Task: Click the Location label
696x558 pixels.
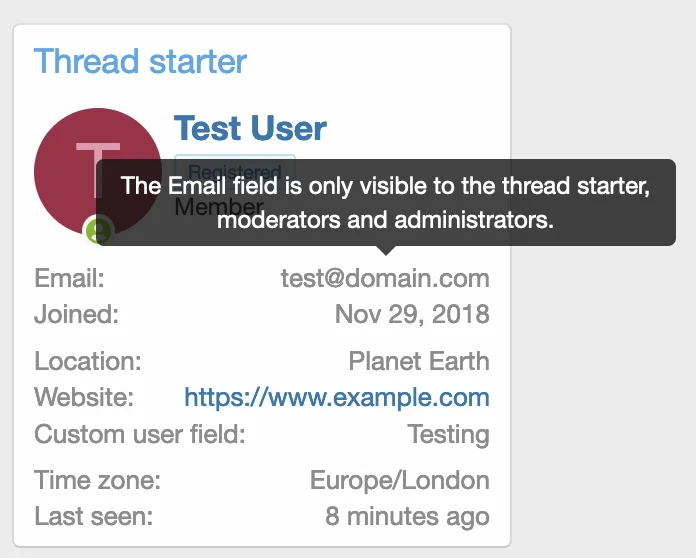Action: click(88, 360)
